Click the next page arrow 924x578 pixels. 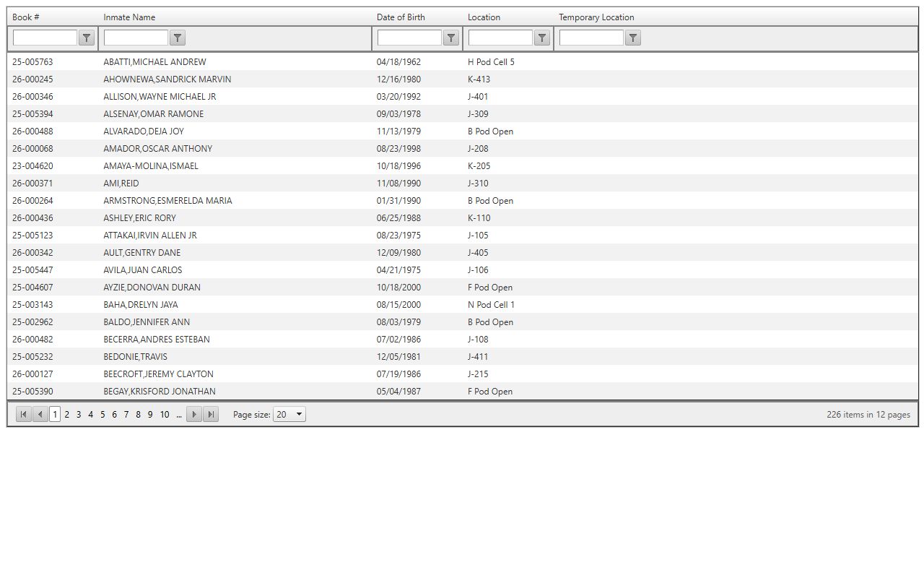[194, 415]
